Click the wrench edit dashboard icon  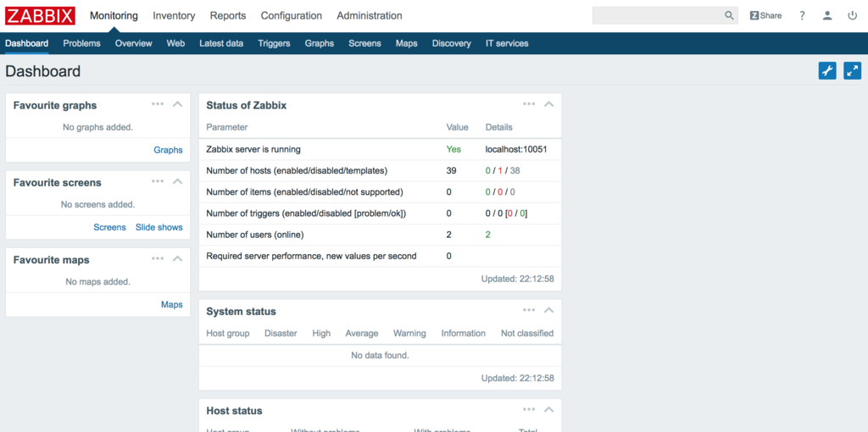pyautogui.click(x=827, y=71)
